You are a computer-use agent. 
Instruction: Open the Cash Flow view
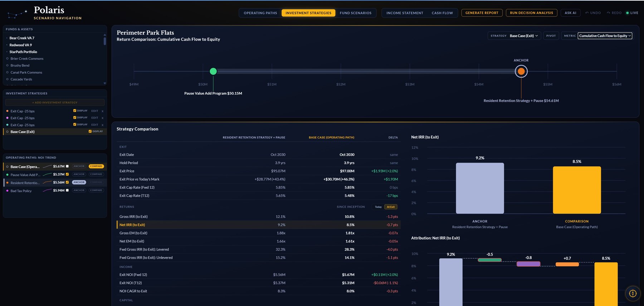(x=442, y=13)
